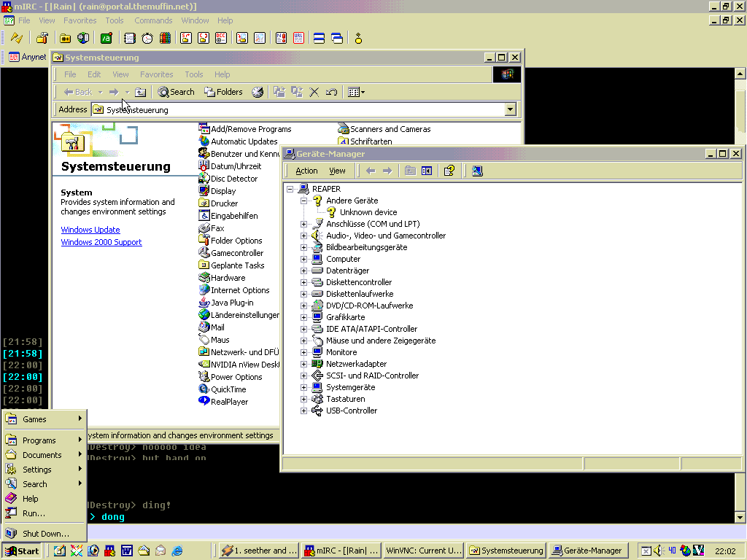
Task: Open the Display control panel item
Action: click(217, 191)
